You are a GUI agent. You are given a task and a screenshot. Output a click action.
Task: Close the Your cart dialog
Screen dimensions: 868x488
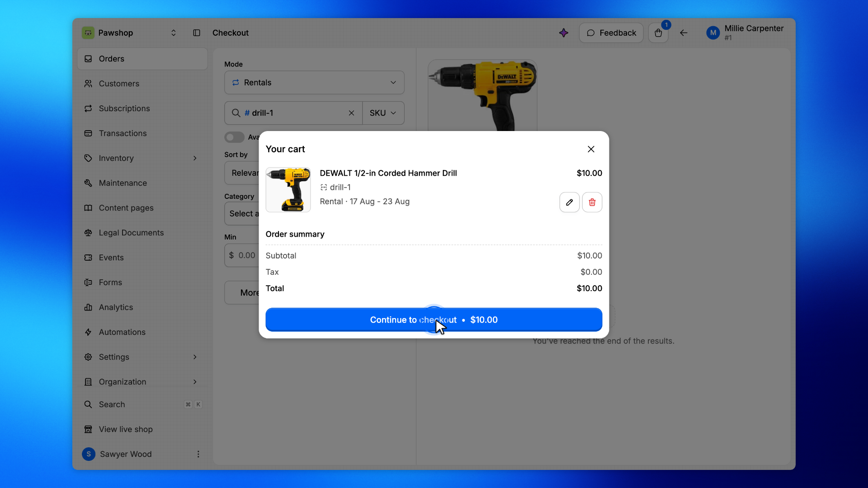[591, 149]
